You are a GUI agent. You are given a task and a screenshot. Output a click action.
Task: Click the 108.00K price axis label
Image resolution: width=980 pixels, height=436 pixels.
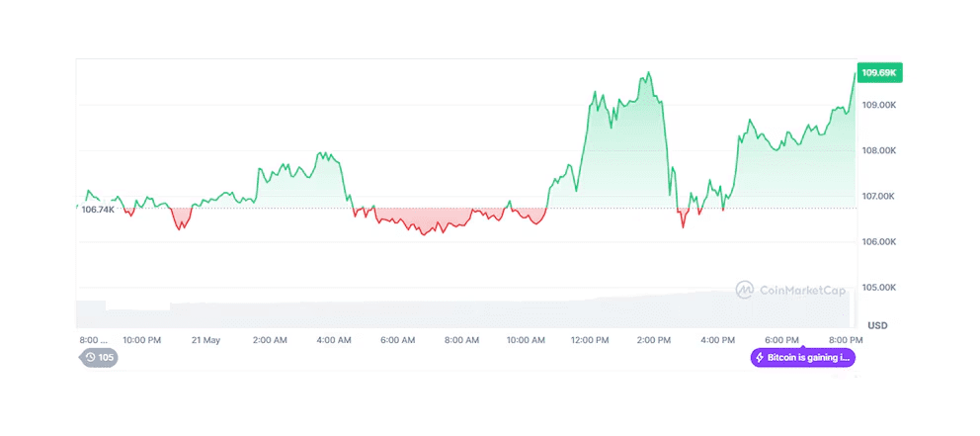pyautogui.click(x=879, y=150)
